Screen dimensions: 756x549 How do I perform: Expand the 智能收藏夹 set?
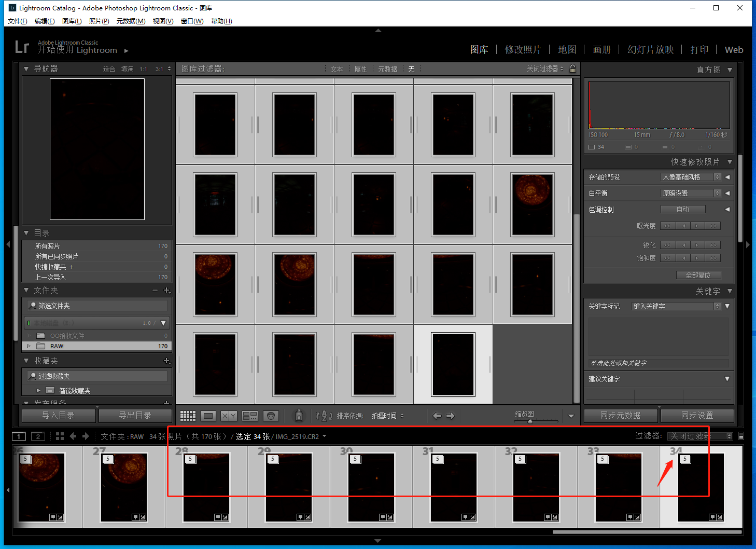click(x=38, y=390)
